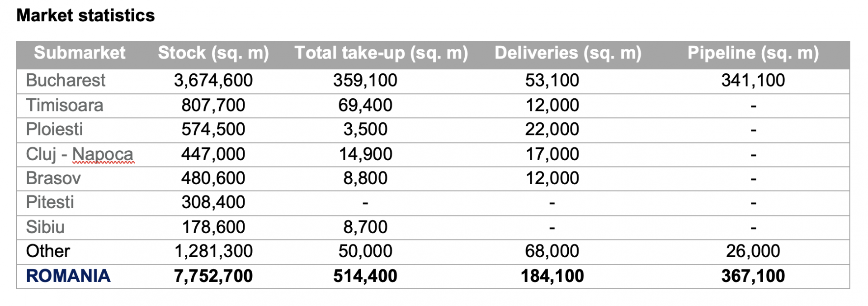Click the misspelled word Napoca
868x306 pixels.
103,154
